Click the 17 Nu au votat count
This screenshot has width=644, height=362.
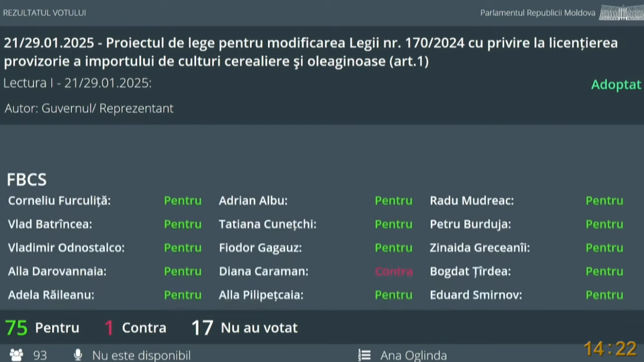point(244,328)
